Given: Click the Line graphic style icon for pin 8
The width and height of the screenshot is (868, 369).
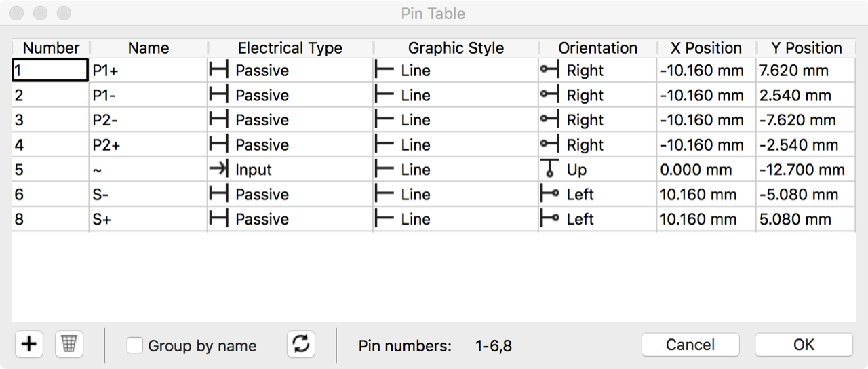Looking at the screenshot, I should (384, 219).
